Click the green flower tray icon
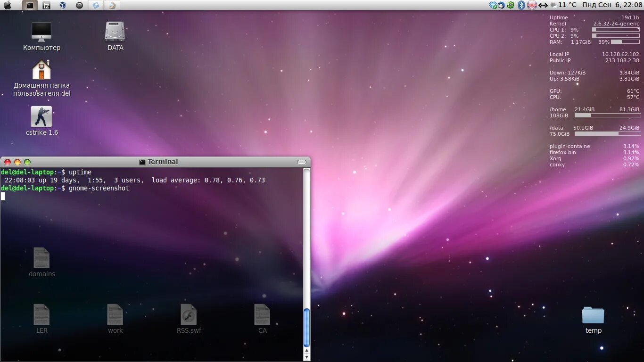The width and height of the screenshot is (644, 362). point(510,5)
